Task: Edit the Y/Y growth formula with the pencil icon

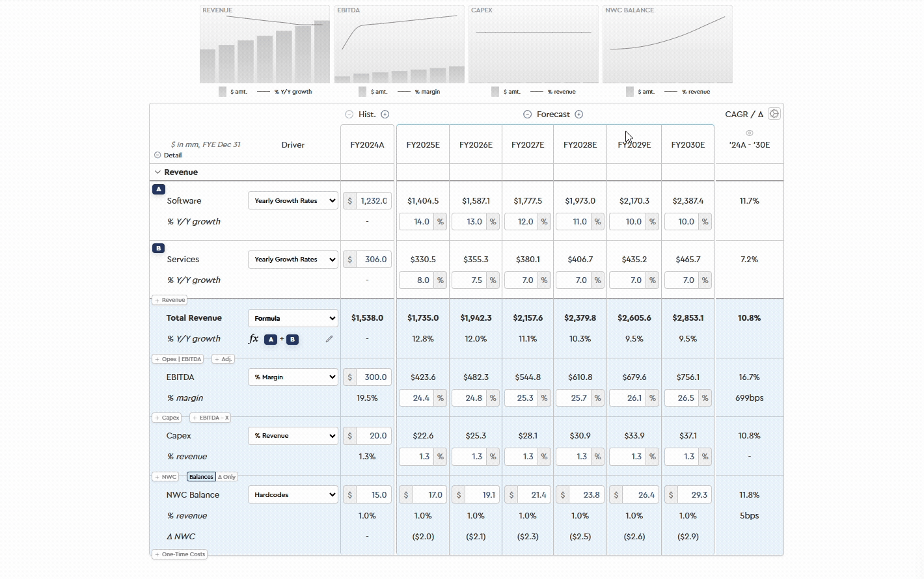Action: (329, 338)
